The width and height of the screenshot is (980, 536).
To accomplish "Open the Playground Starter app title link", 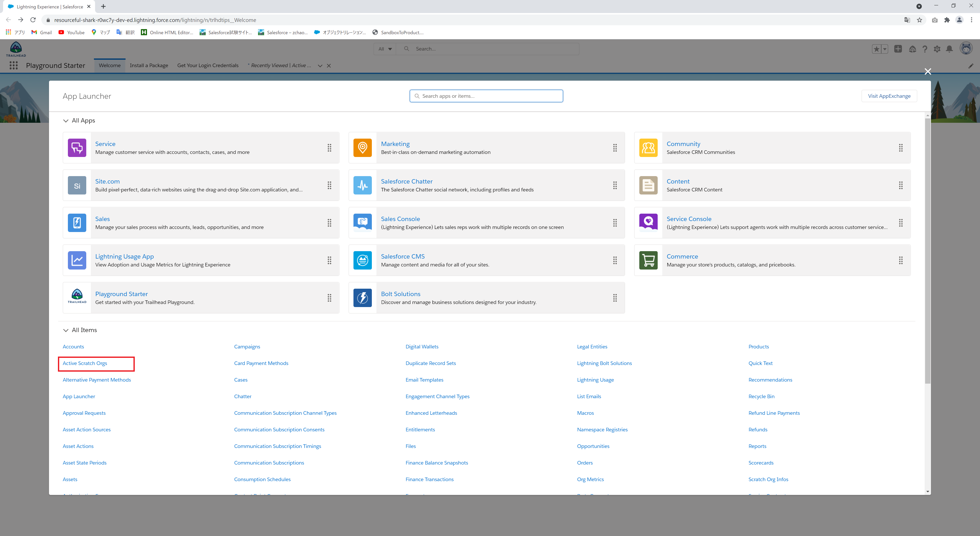I will point(121,294).
